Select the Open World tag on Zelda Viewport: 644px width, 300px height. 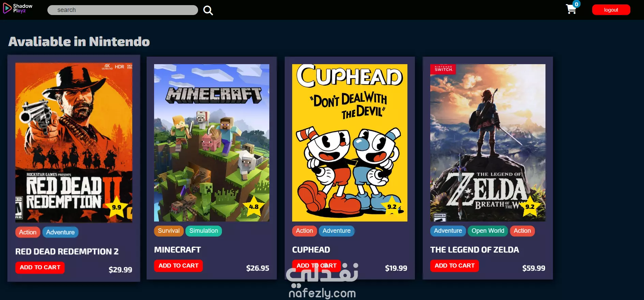[x=488, y=231]
